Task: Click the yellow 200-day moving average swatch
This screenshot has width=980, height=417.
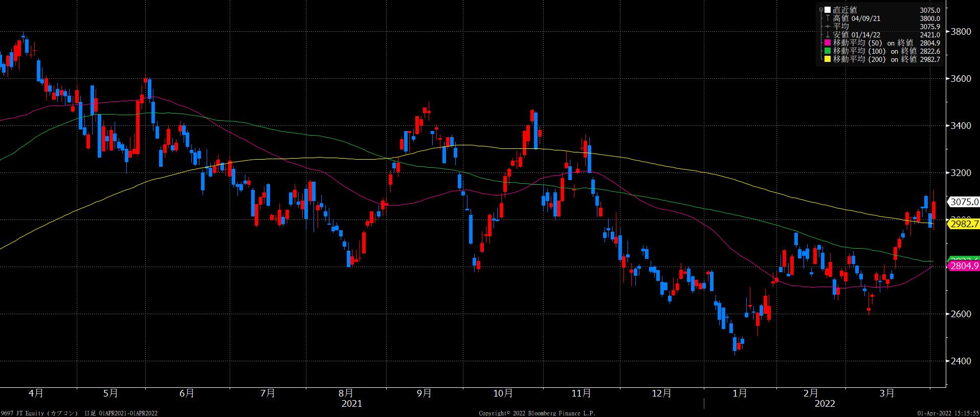Action: point(829,59)
